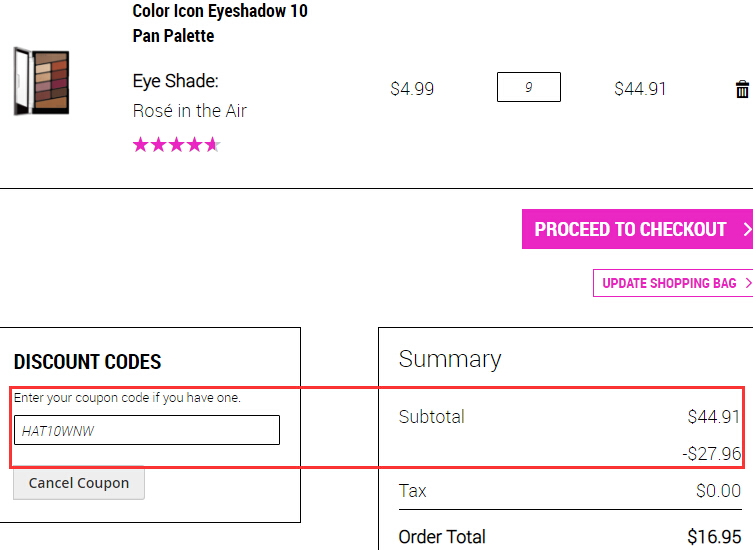The height and width of the screenshot is (550, 753).
Task: Click the -$27.96 discount amount
Action: coord(712,453)
